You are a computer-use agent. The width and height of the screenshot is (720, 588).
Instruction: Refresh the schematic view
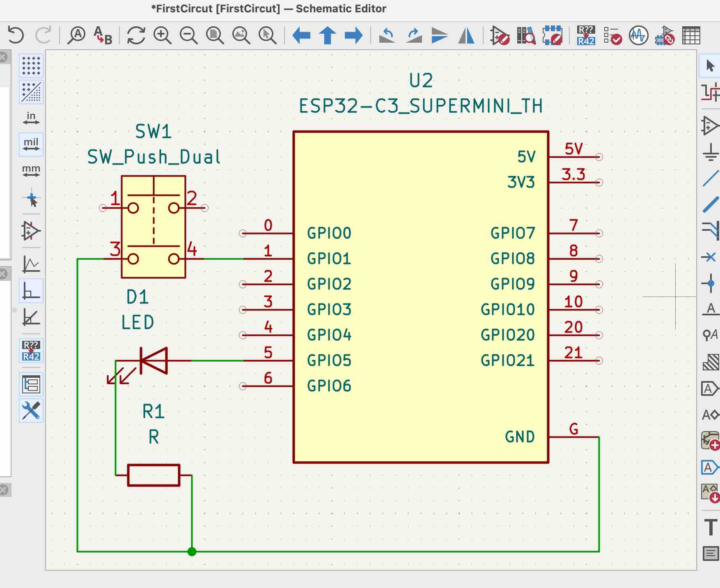tap(136, 35)
